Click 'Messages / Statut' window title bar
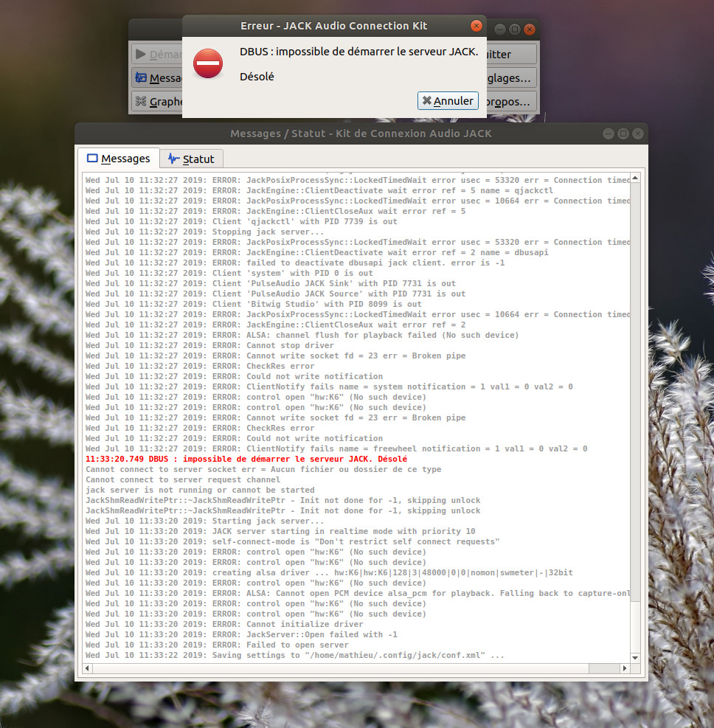 click(x=361, y=134)
